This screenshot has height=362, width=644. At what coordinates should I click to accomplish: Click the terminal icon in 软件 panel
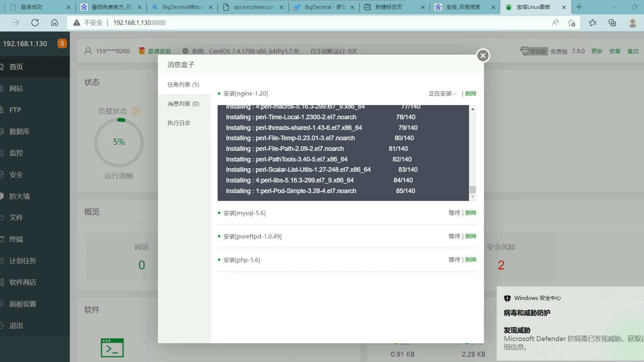112,348
